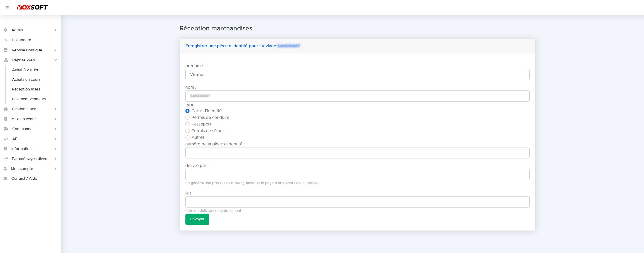Open the Achat à valider link

[x=25, y=70]
